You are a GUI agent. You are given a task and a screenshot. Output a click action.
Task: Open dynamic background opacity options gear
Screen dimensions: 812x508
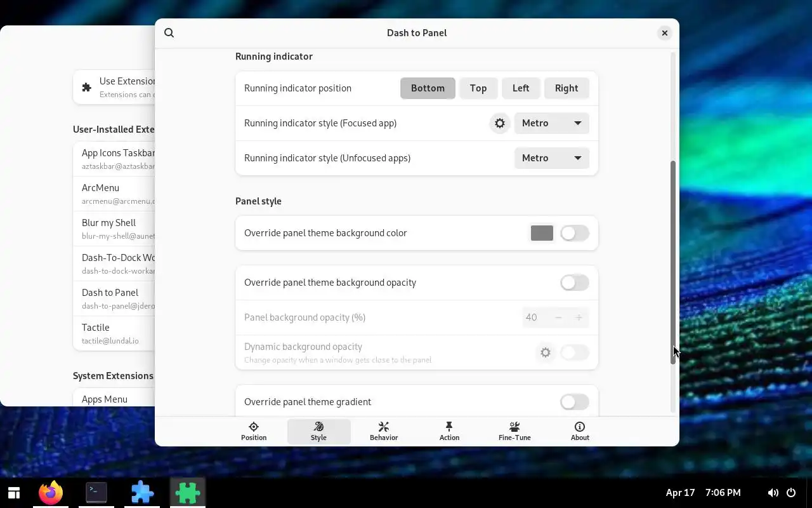pyautogui.click(x=546, y=352)
